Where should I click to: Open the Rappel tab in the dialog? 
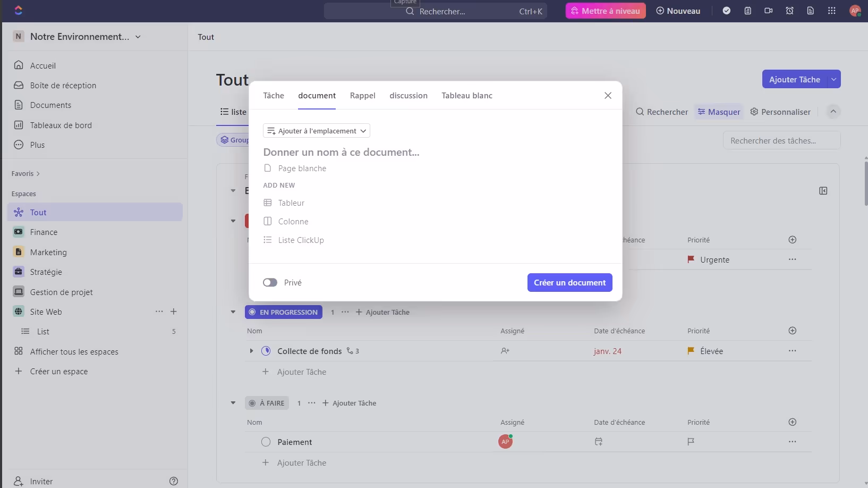pyautogui.click(x=363, y=96)
